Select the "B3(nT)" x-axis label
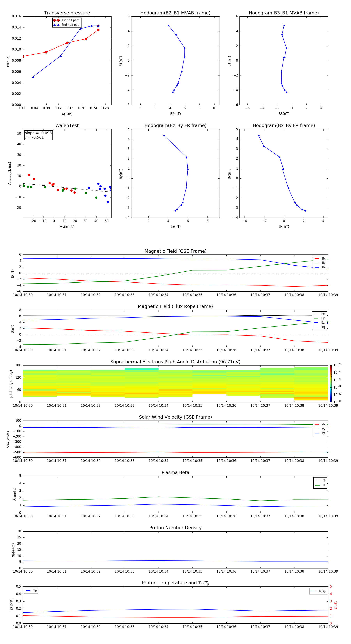Viewport: 351px width, 644px height. (284, 114)
